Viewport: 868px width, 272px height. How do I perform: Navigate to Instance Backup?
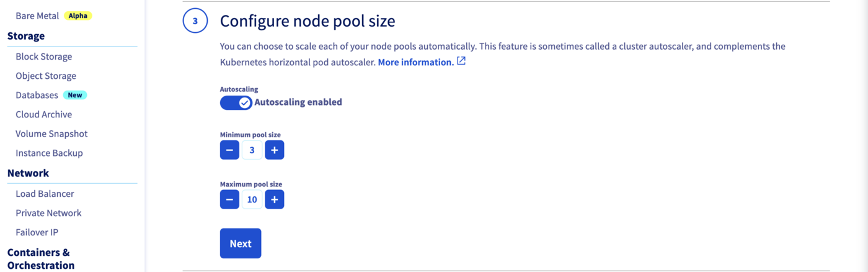tap(49, 153)
